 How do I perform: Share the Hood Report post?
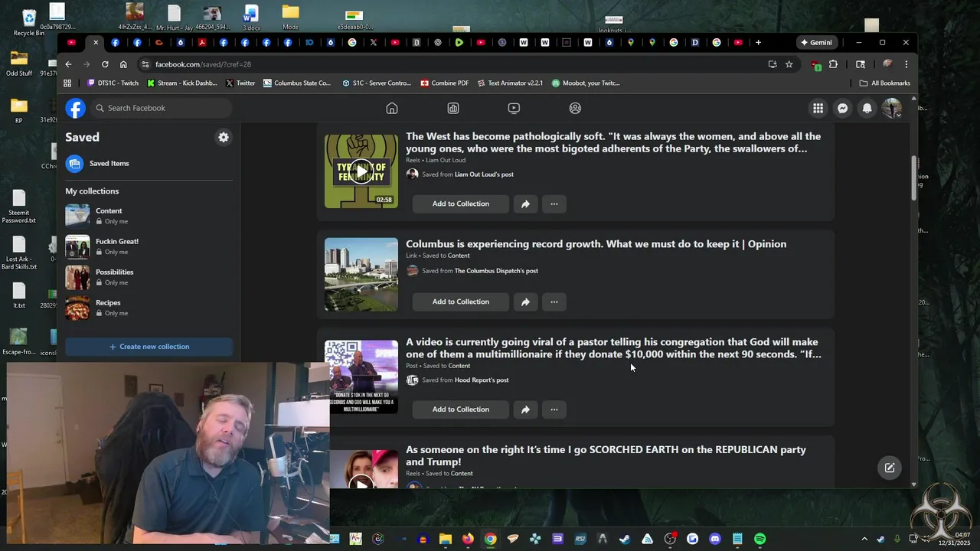(x=525, y=409)
